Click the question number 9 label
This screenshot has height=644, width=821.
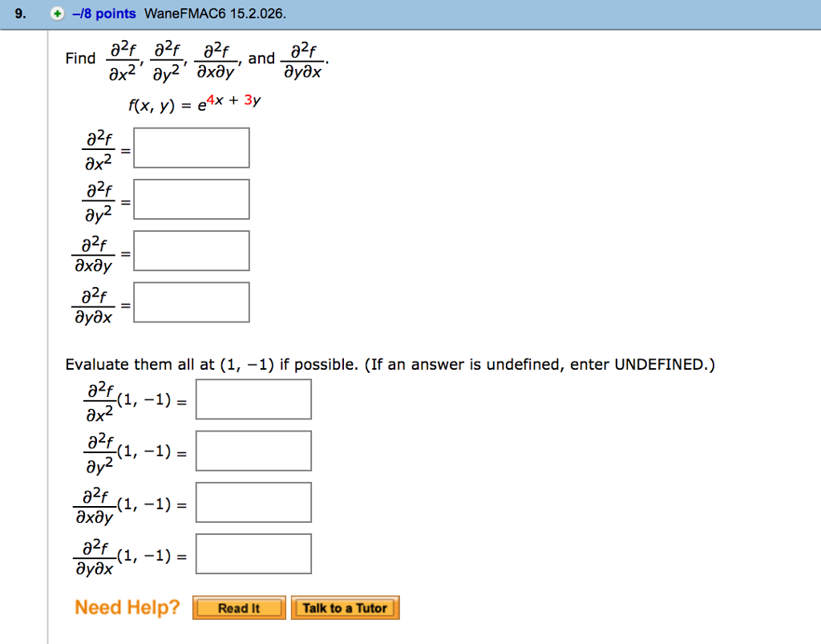click(19, 13)
